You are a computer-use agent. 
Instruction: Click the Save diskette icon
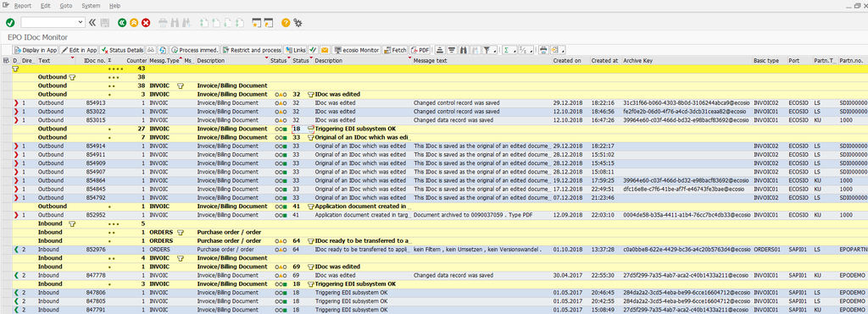tap(104, 23)
